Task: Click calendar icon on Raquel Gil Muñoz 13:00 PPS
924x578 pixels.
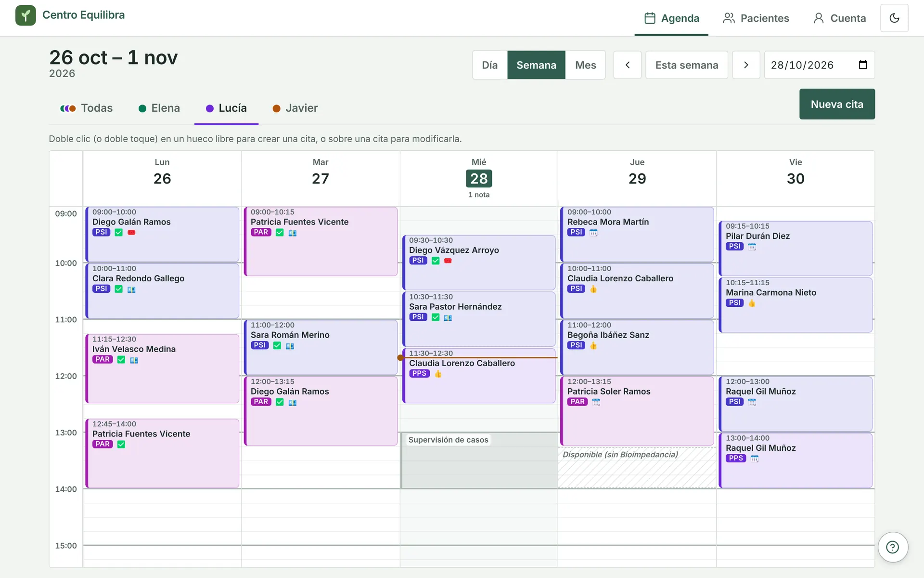Action: click(x=754, y=459)
